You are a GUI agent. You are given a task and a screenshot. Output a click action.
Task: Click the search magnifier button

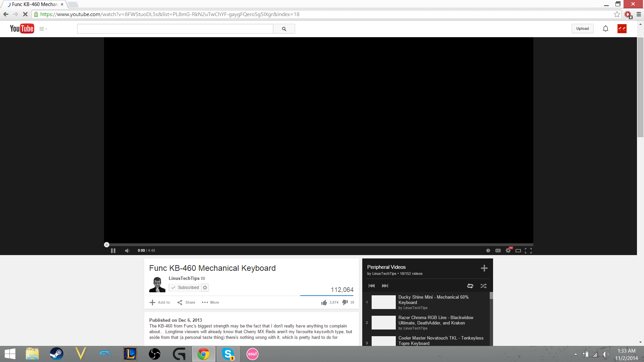pos(284,29)
